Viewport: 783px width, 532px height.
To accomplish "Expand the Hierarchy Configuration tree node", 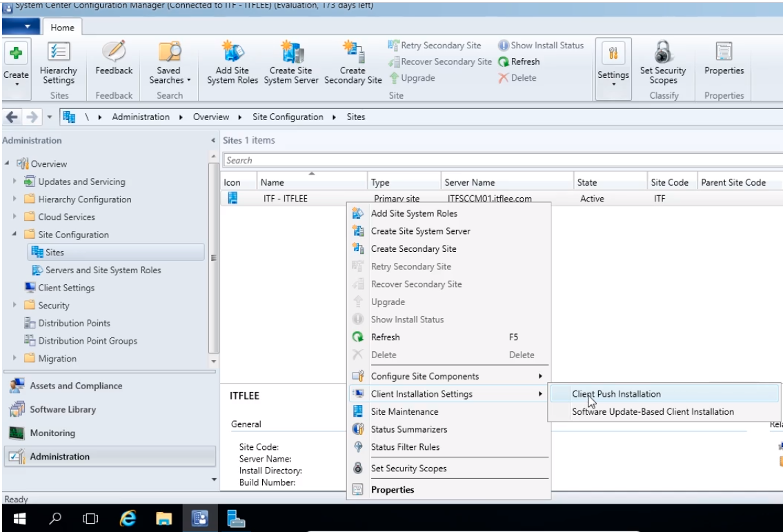I will click(x=15, y=199).
